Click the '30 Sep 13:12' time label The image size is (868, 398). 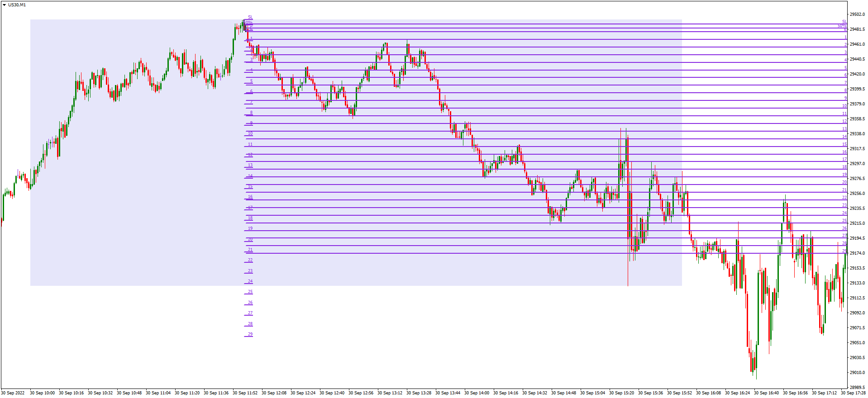pyautogui.click(x=390, y=393)
